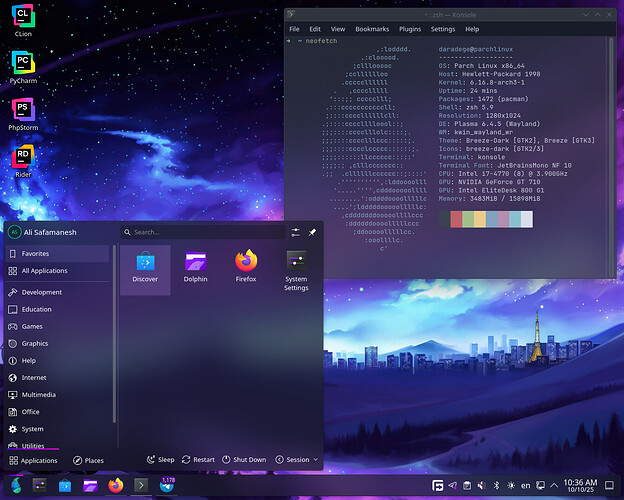Open the Bookmarks menu in Konsole
624x500 pixels.
coord(371,29)
